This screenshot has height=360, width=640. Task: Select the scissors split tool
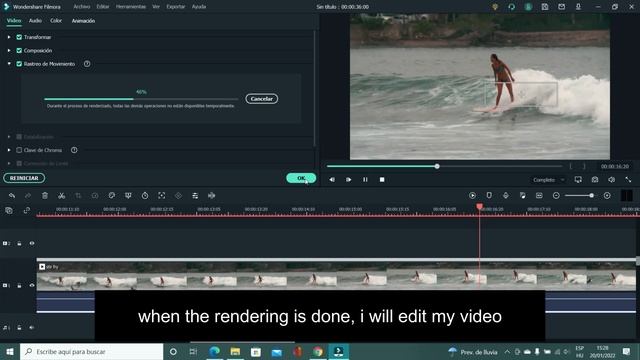(x=62, y=196)
